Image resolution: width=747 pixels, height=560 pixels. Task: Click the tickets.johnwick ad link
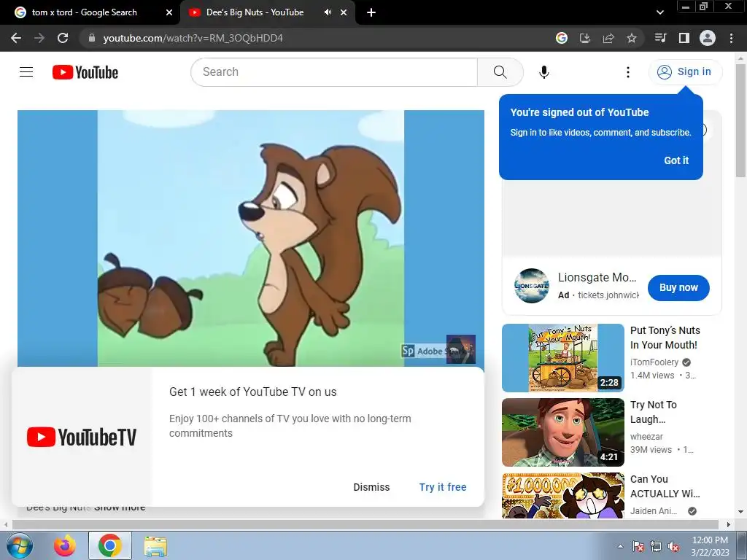[608, 295]
